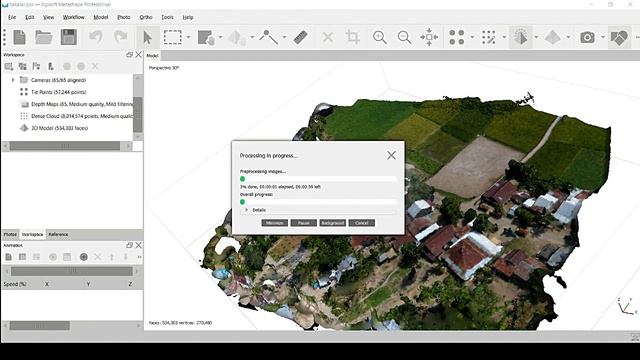The image size is (640, 360).
Task: Show the tiled model pyramid icon
Action: (553, 37)
